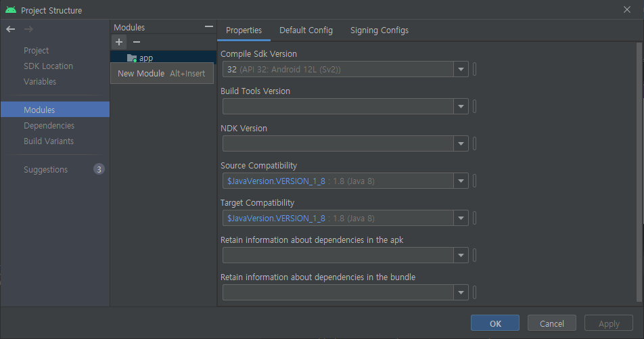
Task: Click the minus icon to remove module
Action: (x=137, y=42)
